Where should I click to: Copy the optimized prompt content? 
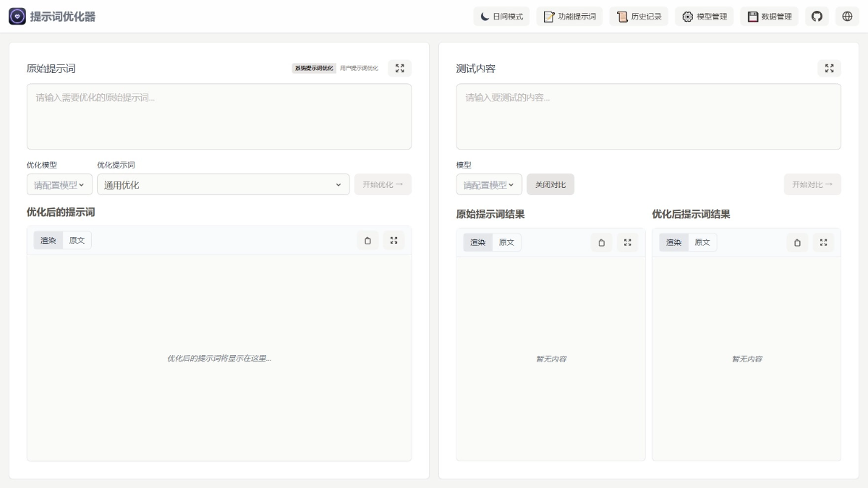[x=367, y=241]
